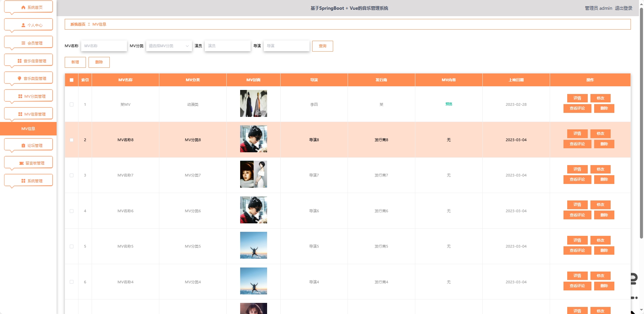
Task: Check the row for MV名称8
Action: pos(71,140)
